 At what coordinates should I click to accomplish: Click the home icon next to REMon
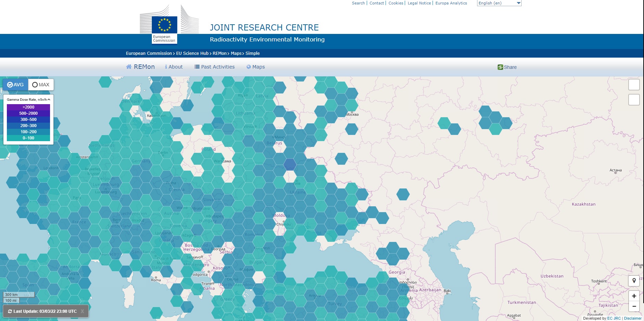pos(129,67)
